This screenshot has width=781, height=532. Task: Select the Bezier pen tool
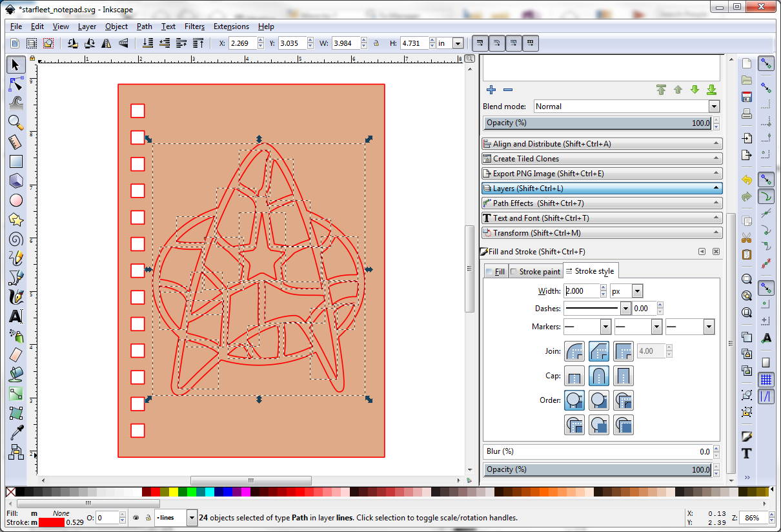pos(16,278)
